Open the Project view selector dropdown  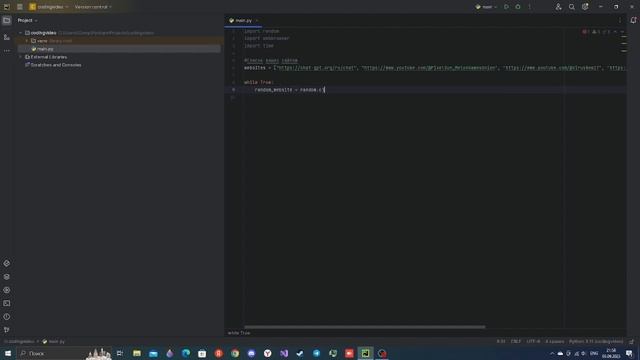[x=27, y=20]
